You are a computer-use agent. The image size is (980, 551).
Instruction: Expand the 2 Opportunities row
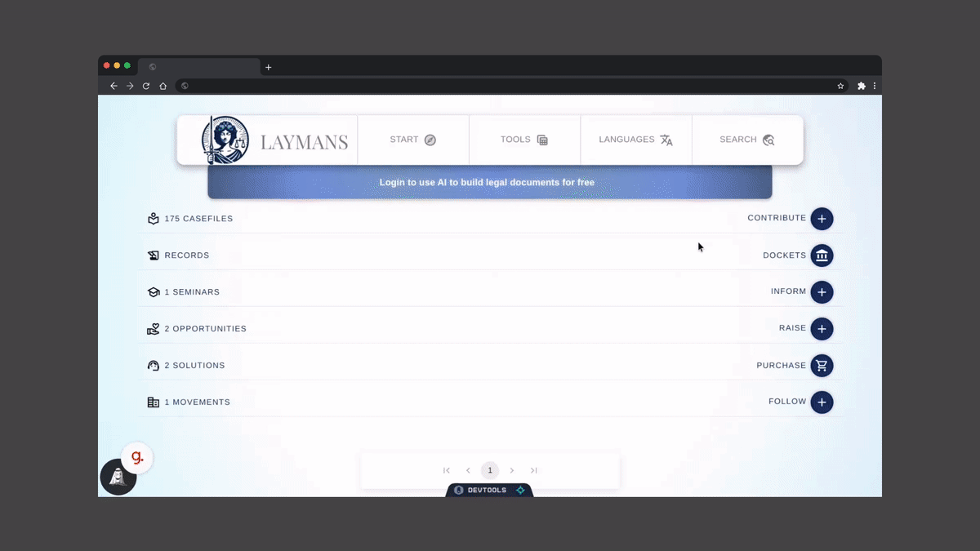[205, 329]
